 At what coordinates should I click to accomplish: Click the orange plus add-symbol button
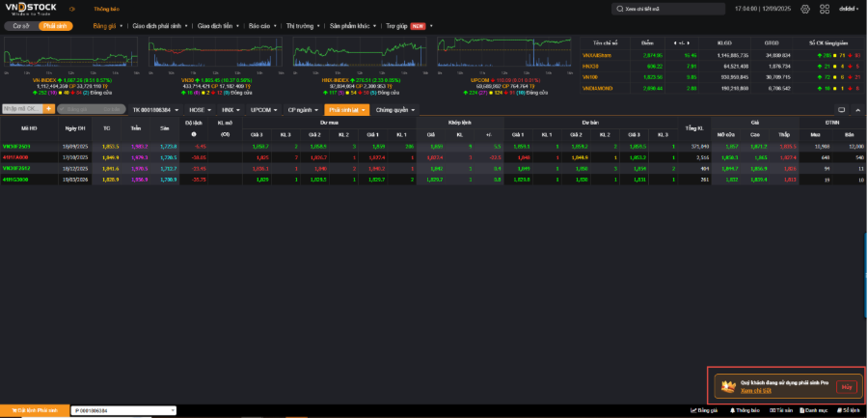[x=49, y=109]
